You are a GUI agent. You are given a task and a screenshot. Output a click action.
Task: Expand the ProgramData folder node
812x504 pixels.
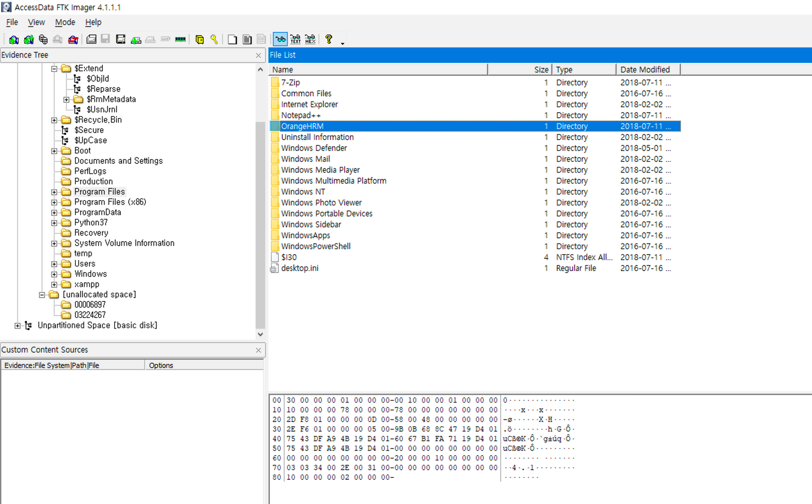[x=54, y=213]
